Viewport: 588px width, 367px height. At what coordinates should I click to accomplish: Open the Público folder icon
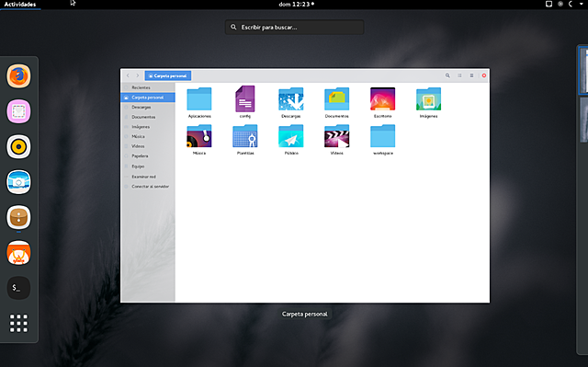290,136
